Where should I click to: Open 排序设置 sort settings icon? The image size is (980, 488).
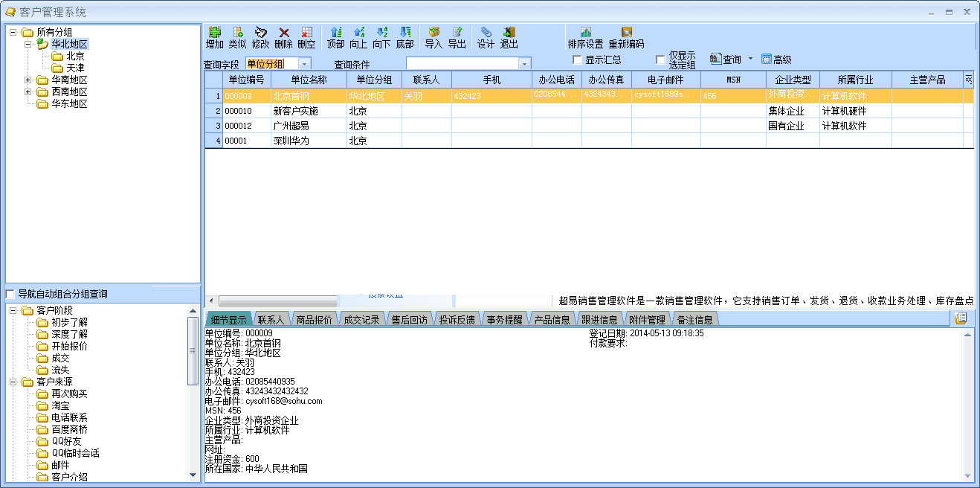tap(585, 33)
